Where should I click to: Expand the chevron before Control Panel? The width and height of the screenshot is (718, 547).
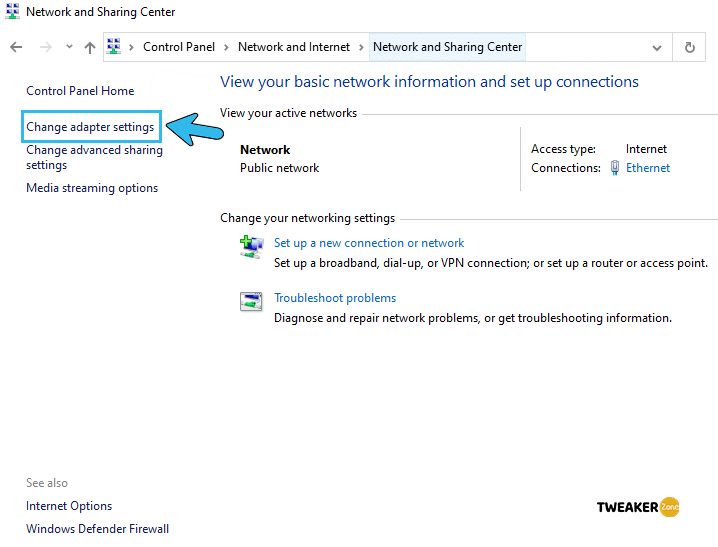coord(131,47)
